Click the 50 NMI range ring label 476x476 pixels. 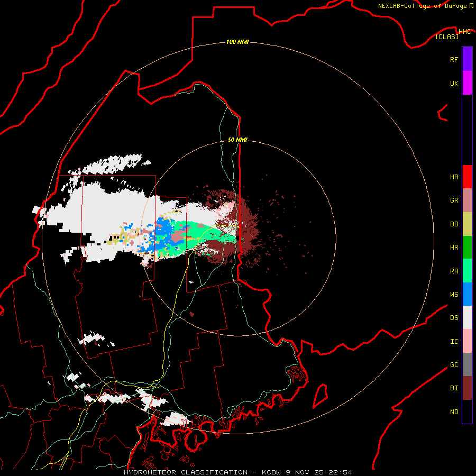tap(237, 140)
